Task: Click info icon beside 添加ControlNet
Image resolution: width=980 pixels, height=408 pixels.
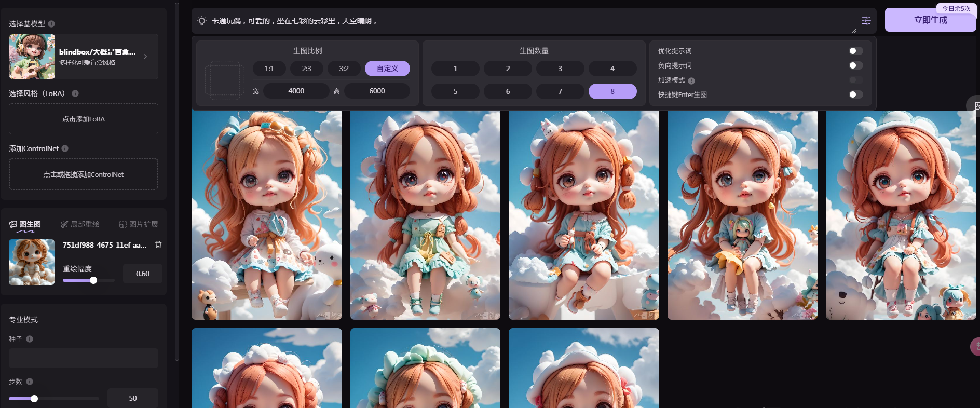Action: pyautogui.click(x=65, y=148)
